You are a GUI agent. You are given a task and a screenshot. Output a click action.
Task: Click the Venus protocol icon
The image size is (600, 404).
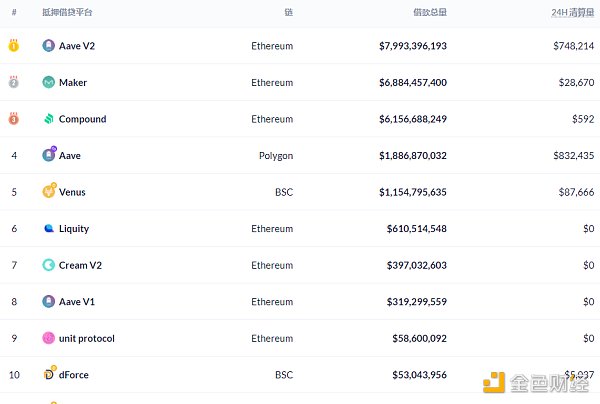(49, 191)
